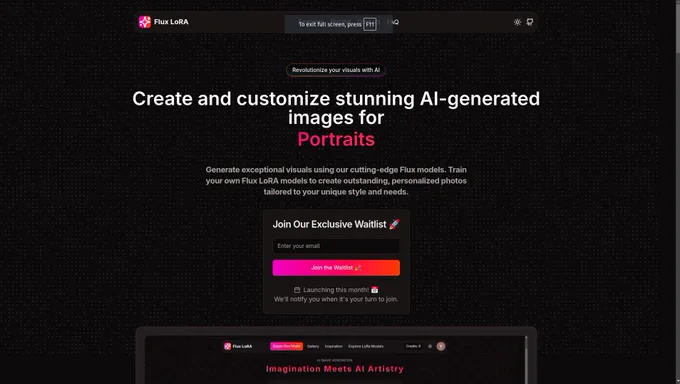This screenshot has width=680, height=384.
Task: Click the 'Imagination Meets AI Artistry' heading
Action: [335, 369]
